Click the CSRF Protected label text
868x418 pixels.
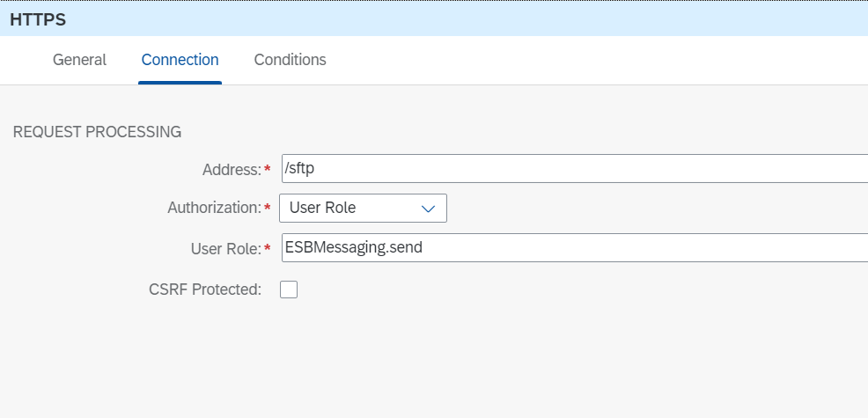[205, 290]
